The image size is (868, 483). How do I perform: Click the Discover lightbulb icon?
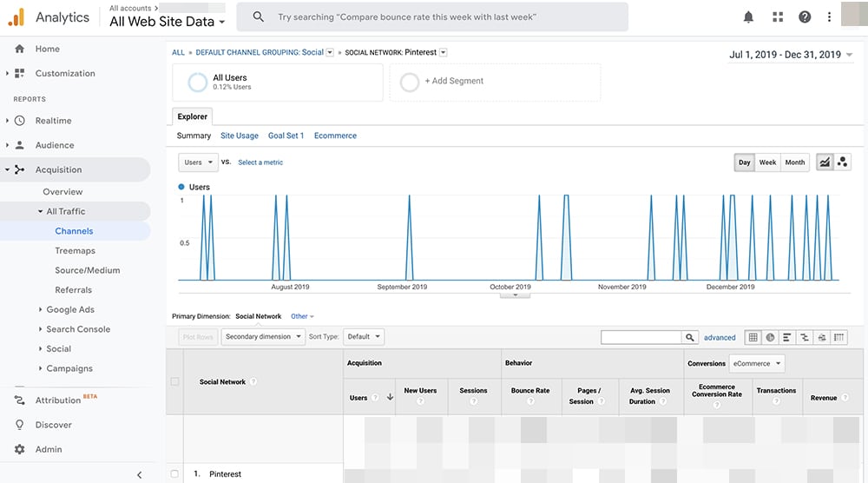tap(19, 425)
